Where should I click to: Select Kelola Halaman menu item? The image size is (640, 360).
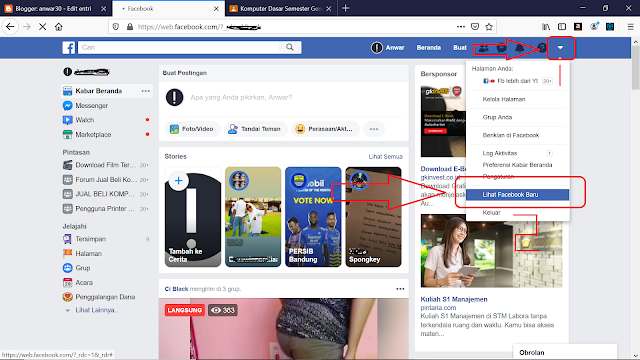click(x=504, y=99)
